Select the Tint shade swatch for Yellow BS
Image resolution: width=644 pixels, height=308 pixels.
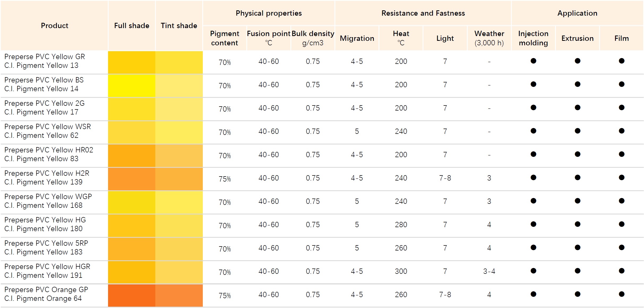(x=179, y=85)
